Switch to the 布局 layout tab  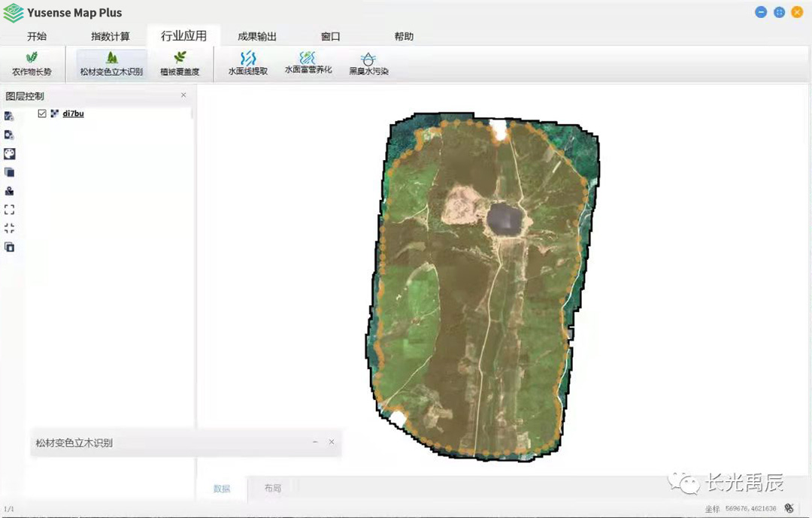click(x=273, y=488)
